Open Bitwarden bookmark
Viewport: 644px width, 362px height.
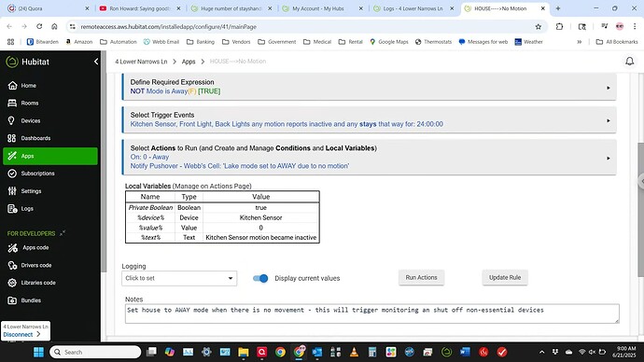pyautogui.click(x=42, y=42)
